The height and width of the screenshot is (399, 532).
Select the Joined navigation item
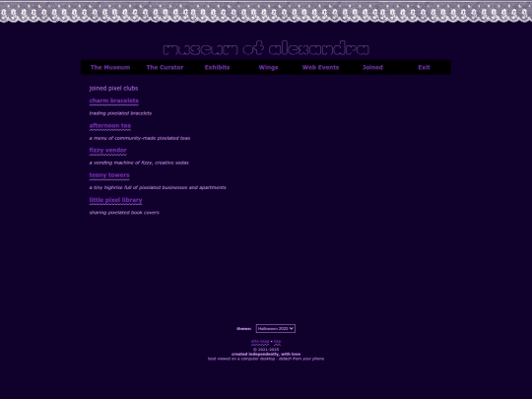click(x=372, y=67)
